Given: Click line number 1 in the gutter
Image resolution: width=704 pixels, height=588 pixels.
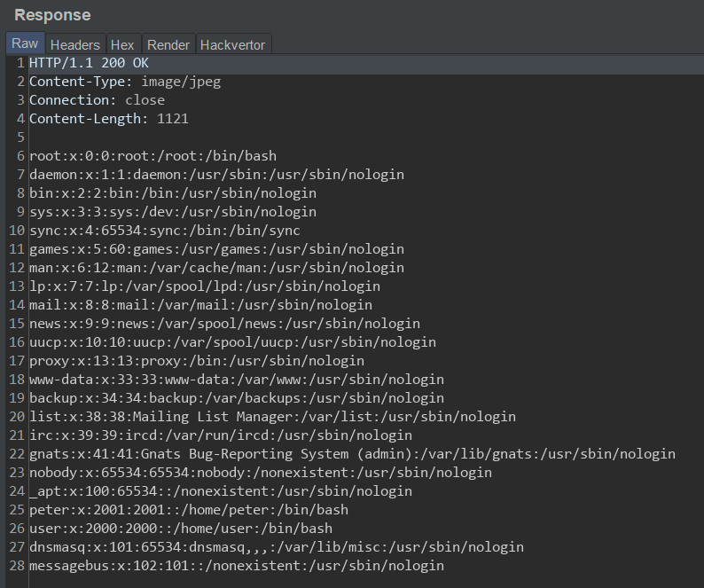Looking at the screenshot, I should (x=20, y=63).
